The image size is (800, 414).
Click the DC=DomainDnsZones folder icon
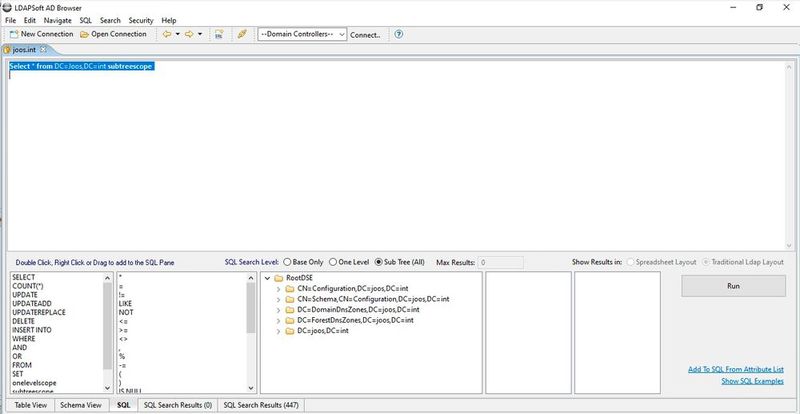[x=289, y=310]
